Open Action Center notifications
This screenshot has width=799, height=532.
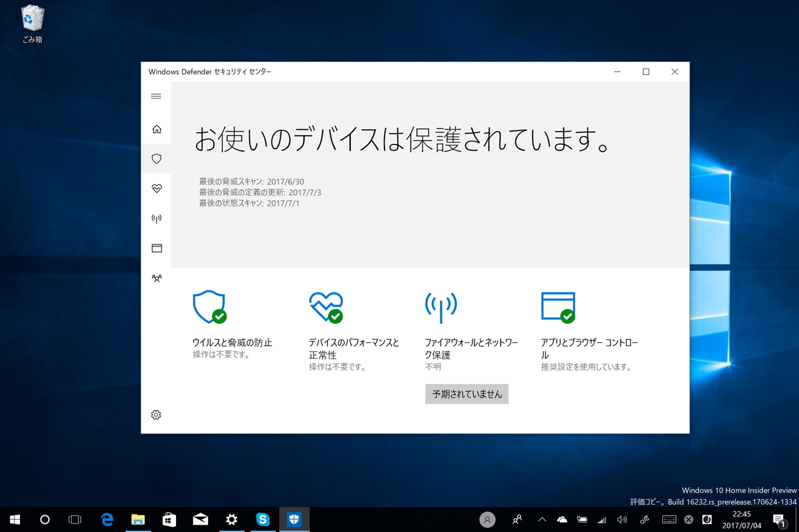(x=780, y=519)
